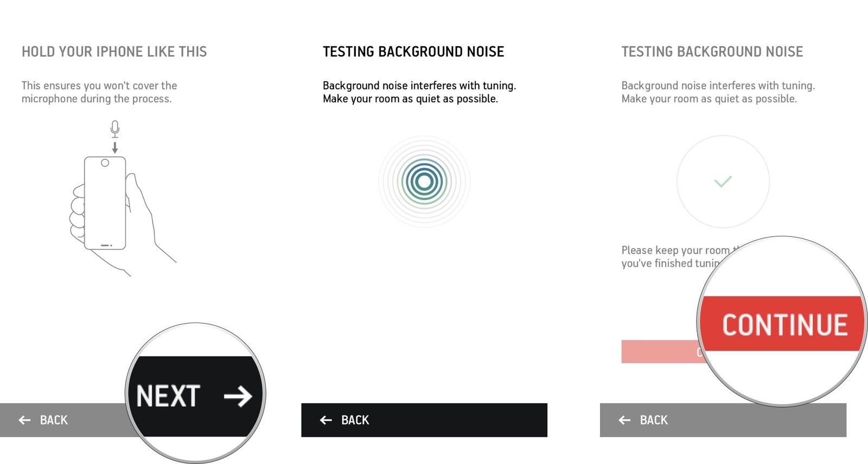The image size is (868, 464).
Task: Click the back arrow icon on the iPhone-holding screen
Action: pos(25,420)
